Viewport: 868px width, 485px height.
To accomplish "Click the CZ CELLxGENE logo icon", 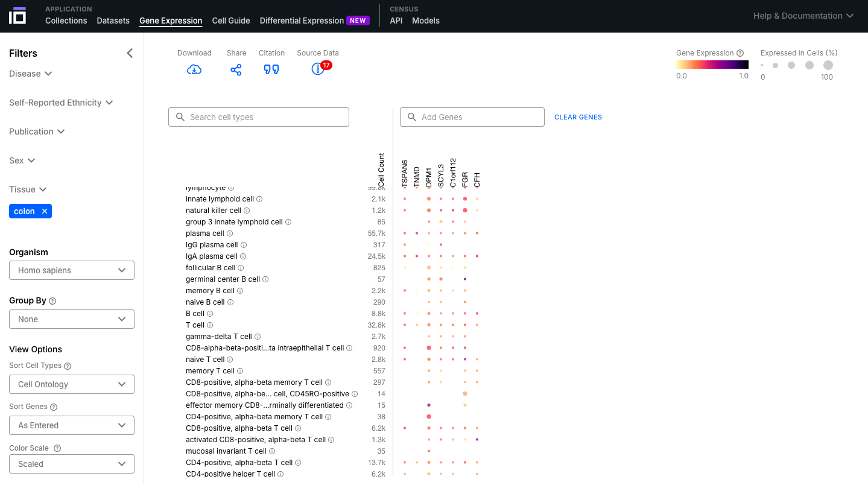I will [x=17, y=16].
